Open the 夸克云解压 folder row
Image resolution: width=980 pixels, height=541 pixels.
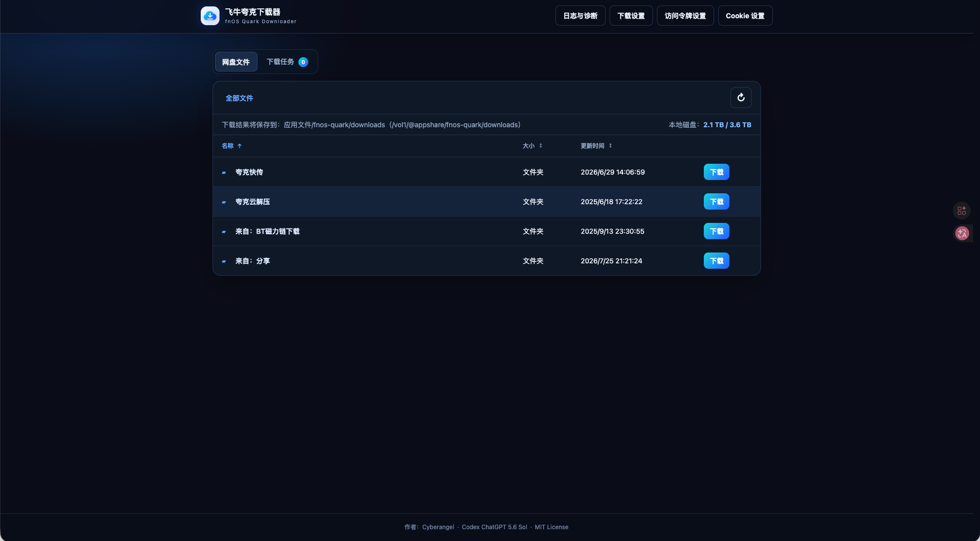(x=487, y=202)
